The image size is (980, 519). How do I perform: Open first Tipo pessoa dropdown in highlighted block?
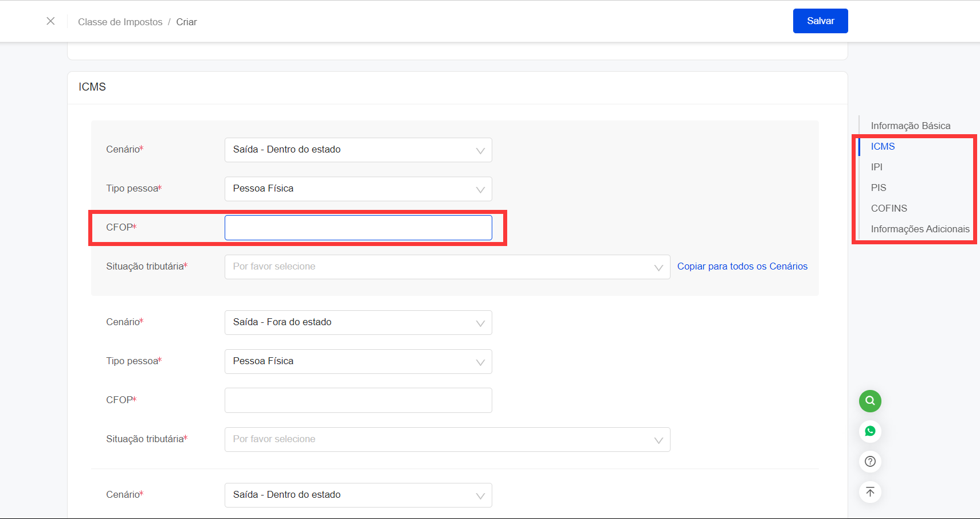pyautogui.click(x=358, y=189)
